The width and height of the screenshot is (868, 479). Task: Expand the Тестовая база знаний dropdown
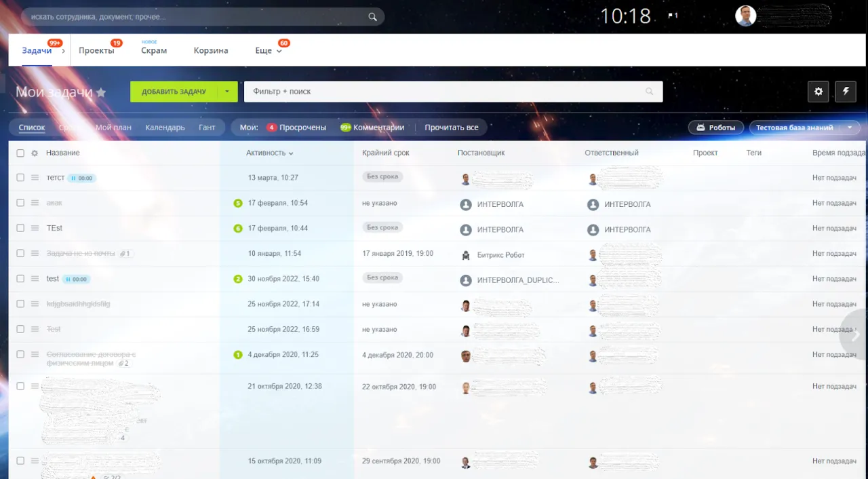point(850,128)
